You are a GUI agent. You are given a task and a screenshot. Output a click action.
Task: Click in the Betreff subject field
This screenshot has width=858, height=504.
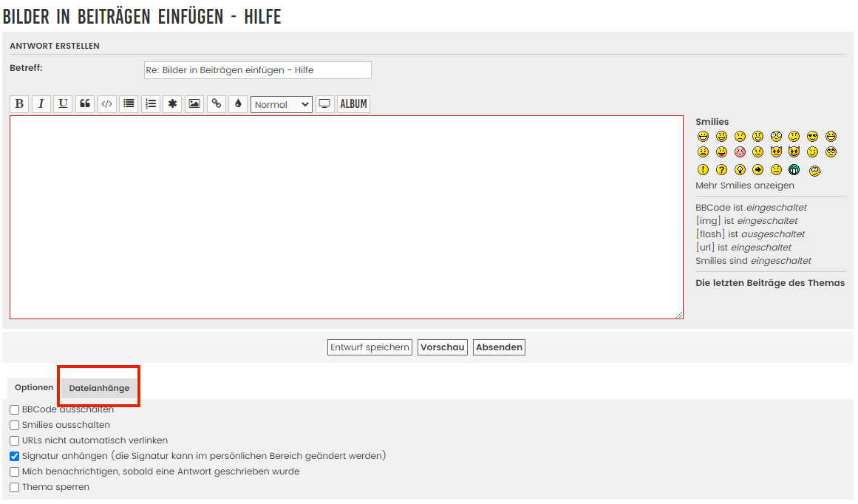pyautogui.click(x=257, y=70)
